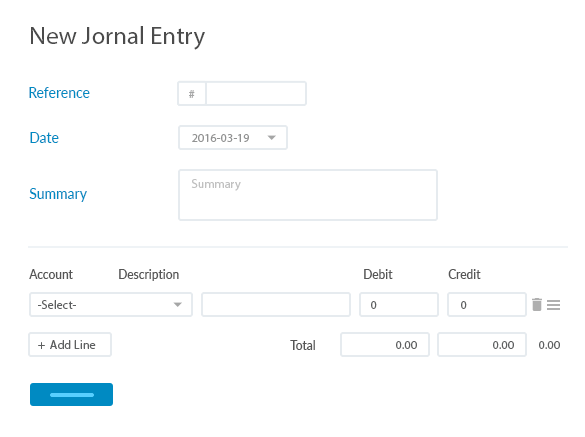585x437 pixels.
Task: Click the Date label
Action: click(44, 138)
